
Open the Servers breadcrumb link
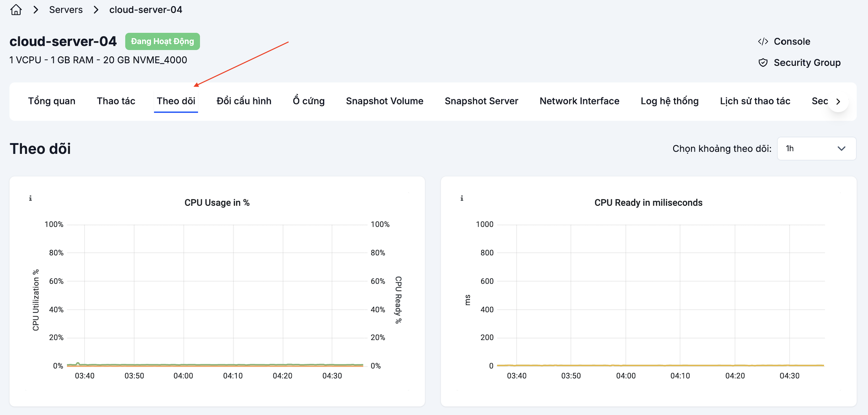coord(66,10)
